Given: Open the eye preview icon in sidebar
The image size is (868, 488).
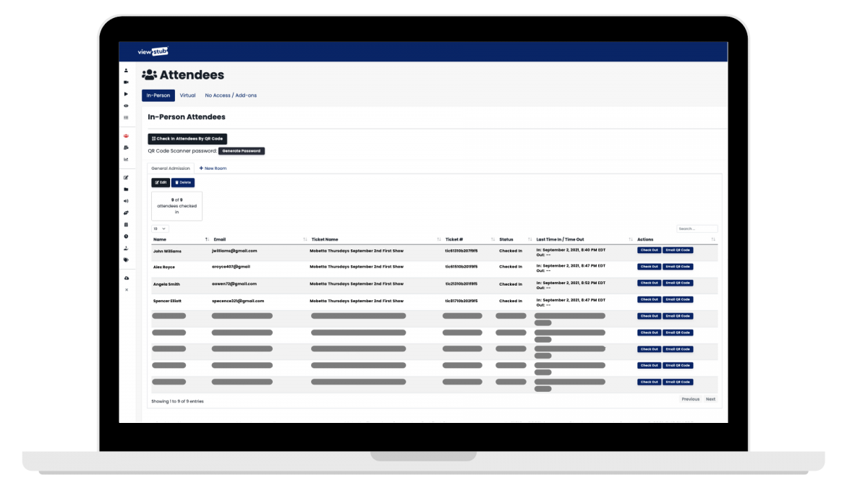Looking at the screenshot, I should tap(127, 107).
